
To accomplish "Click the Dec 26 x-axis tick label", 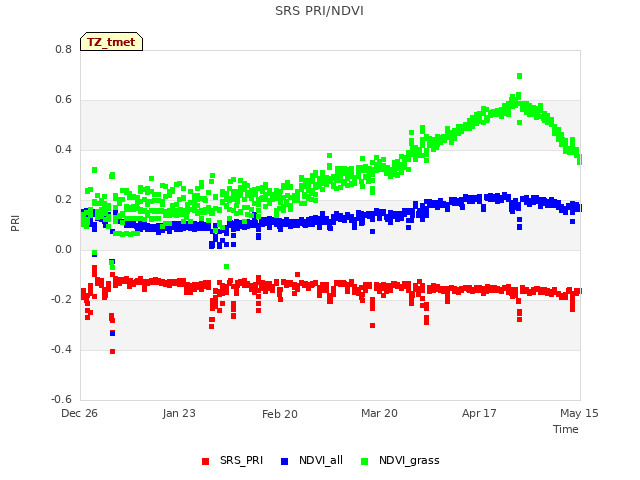I will click(x=79, y=413).
